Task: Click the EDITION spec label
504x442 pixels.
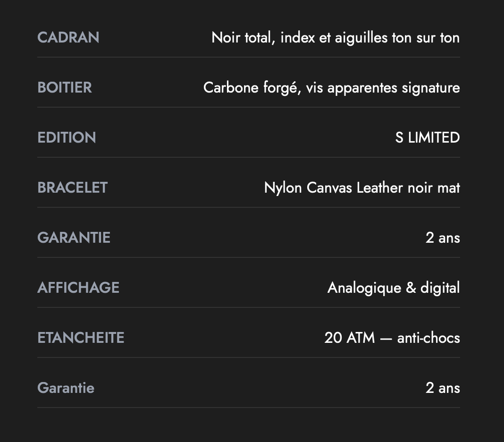Action: 67,138
